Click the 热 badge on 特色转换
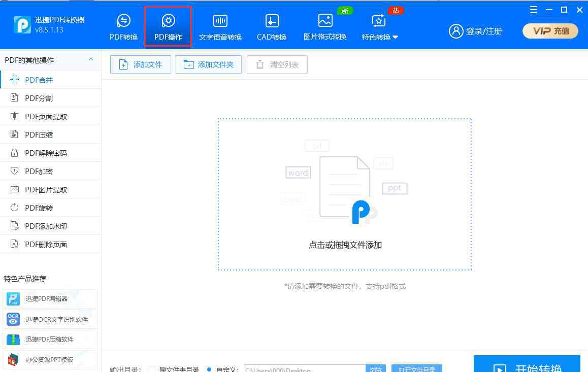 [x=396, y=11]
